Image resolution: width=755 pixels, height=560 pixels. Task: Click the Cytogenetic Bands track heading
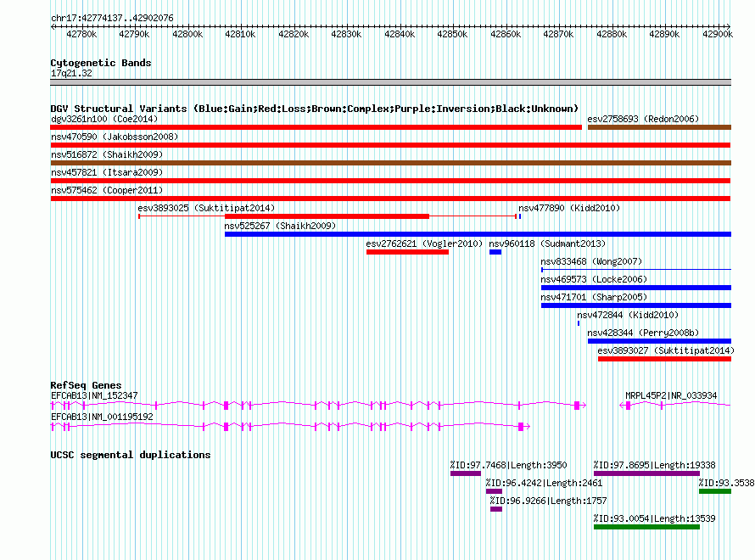[x=101, y=63]
